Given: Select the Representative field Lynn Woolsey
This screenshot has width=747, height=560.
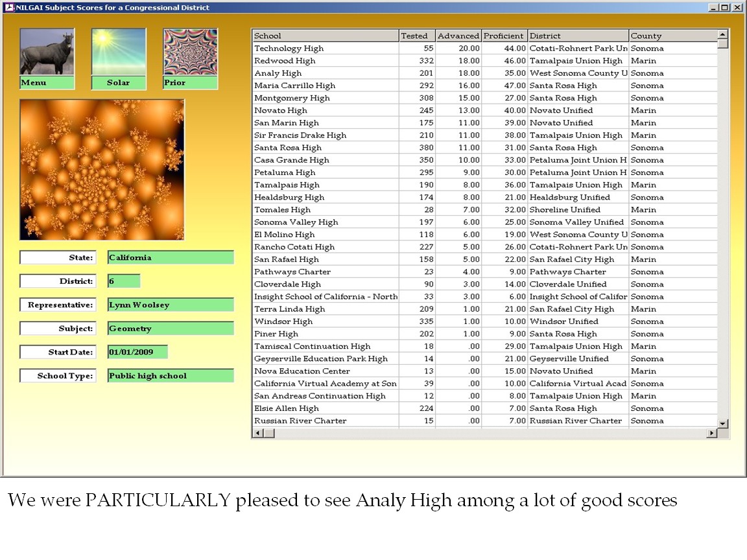Looking at the screenshot, I should pos(171,305).
